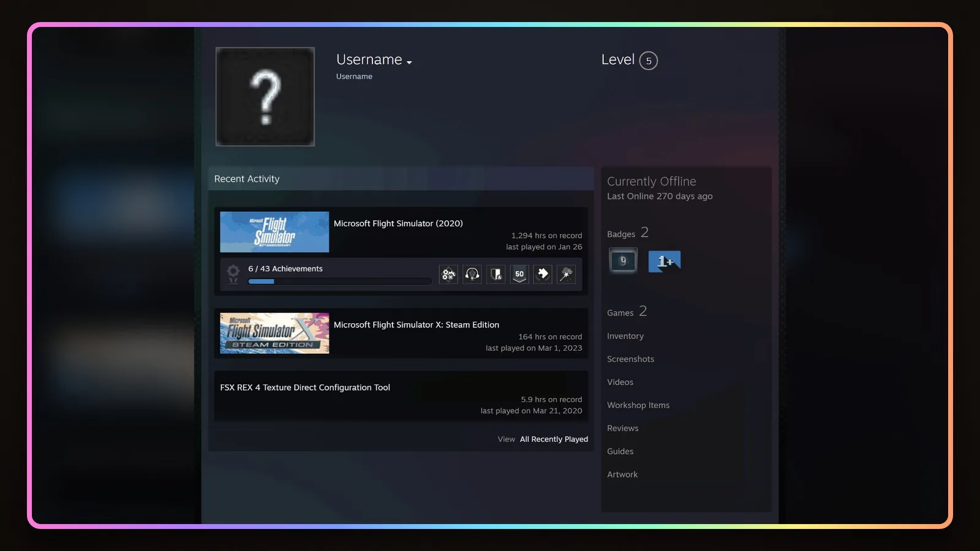Open the Reviews link

[622, 429]
